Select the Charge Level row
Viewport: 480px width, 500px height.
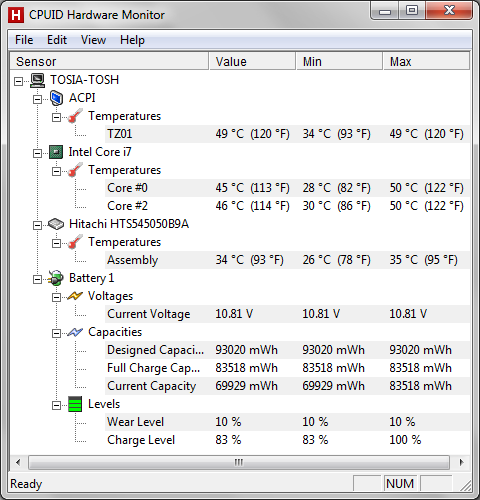tap(240, 440)
